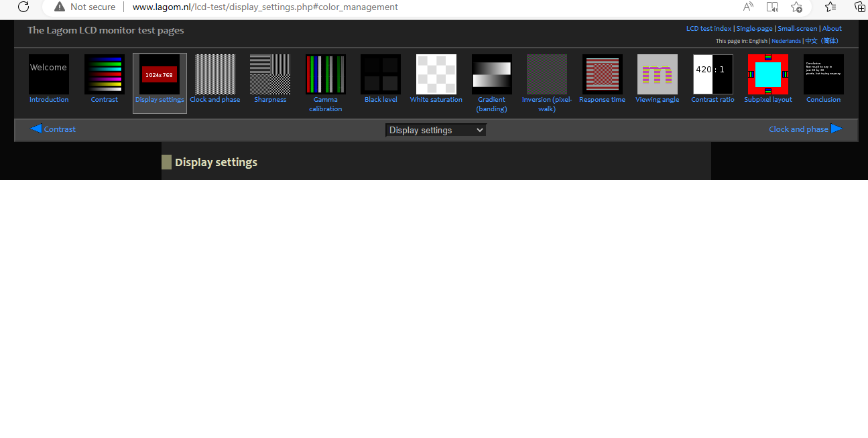This screenshot has width=868, height=438.
Task: Go to the White saturation text link
Action: coord(436,100)
